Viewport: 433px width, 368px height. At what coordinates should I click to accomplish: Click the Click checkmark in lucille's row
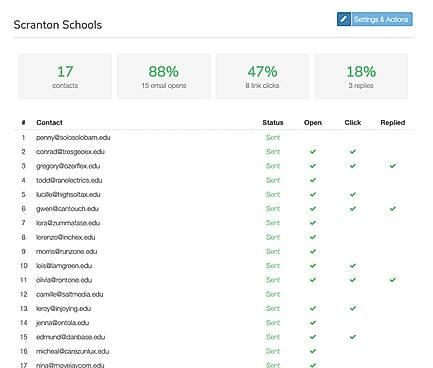(353, 194)
